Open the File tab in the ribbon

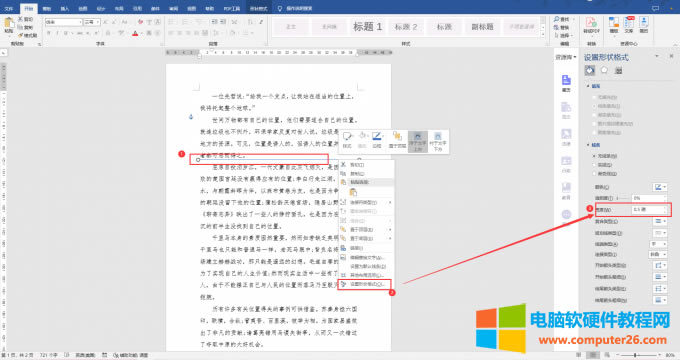9,8
